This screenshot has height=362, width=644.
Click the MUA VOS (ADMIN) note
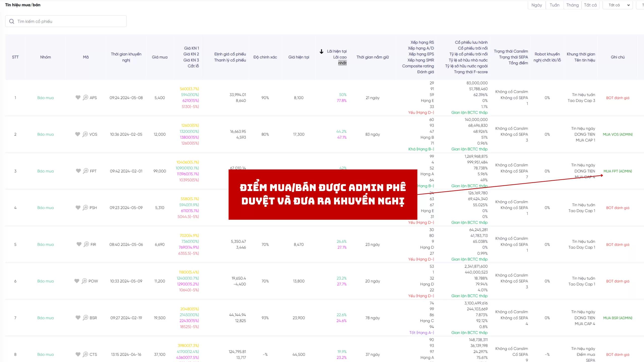tap(618, 134)
